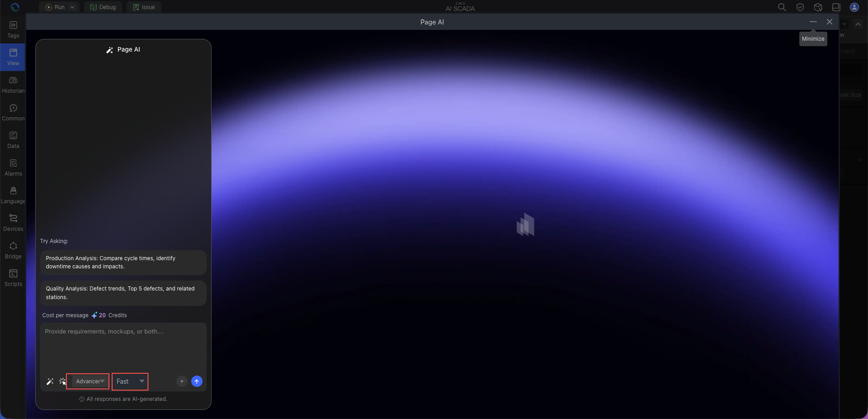Click the Run button
This screenshot has height=419, width=868.
[55, 7]
